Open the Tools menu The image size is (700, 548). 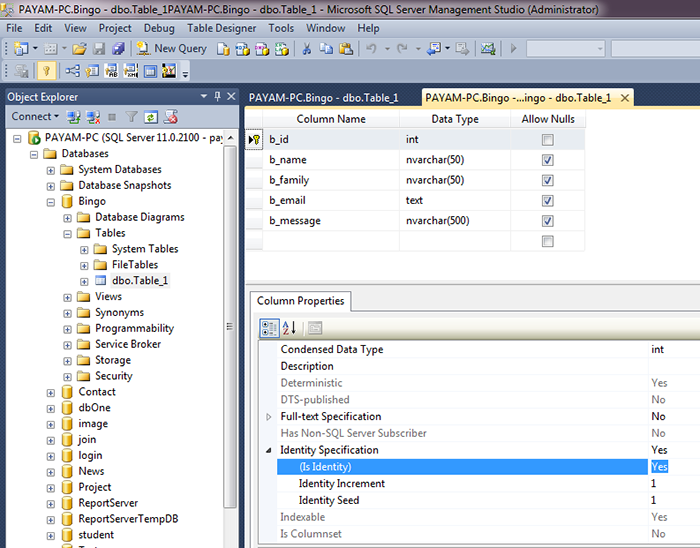tap(281, 28)
